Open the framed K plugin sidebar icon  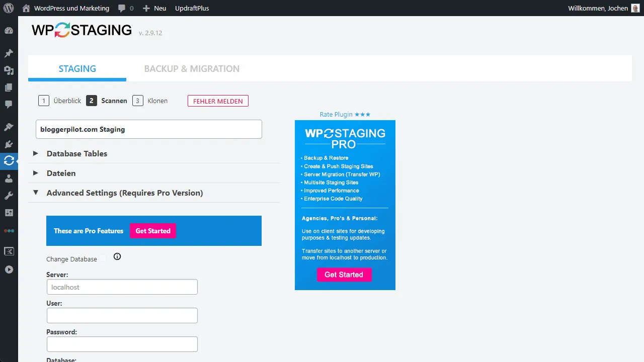tap(9, 252)
